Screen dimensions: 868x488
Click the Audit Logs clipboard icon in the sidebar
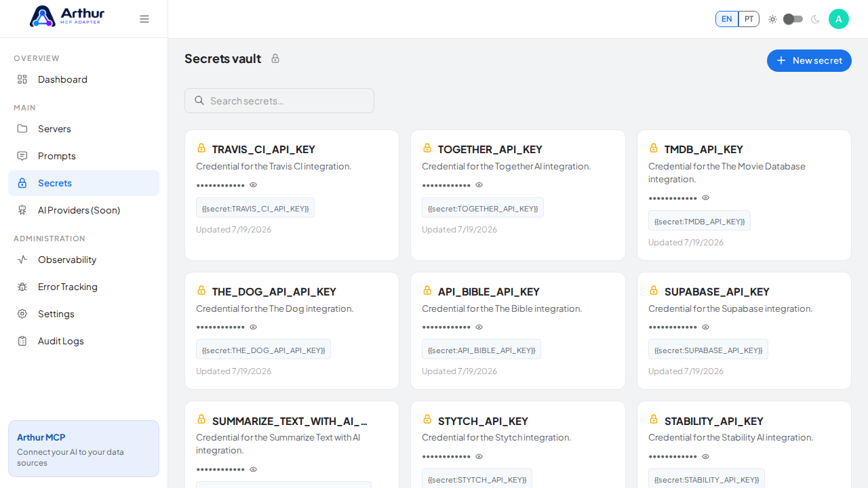coord(22,341)
